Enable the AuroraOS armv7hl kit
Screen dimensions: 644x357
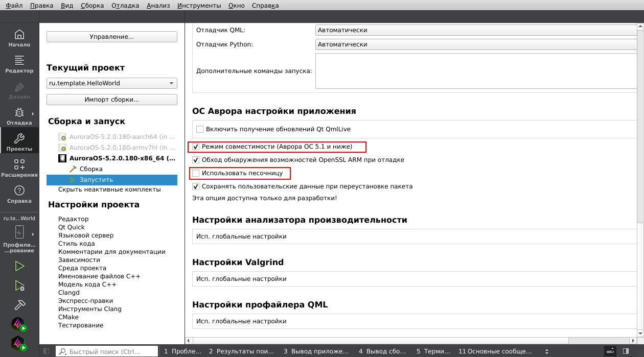(62, 148)
